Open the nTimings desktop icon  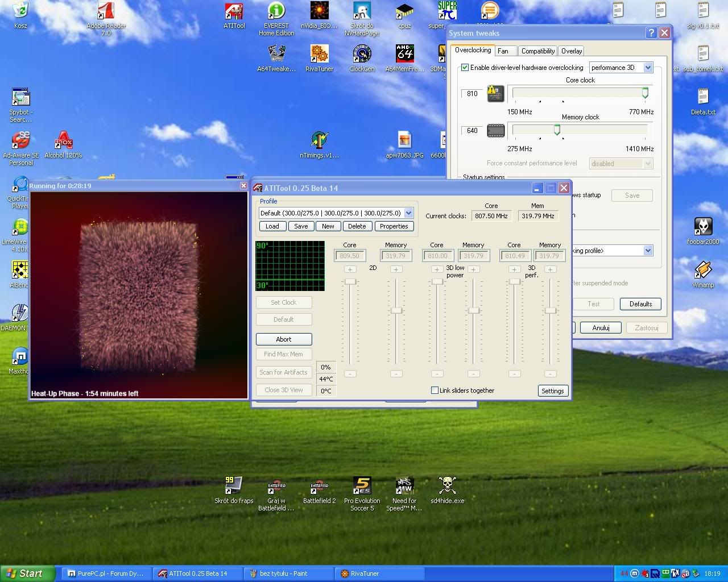(319, 145)
